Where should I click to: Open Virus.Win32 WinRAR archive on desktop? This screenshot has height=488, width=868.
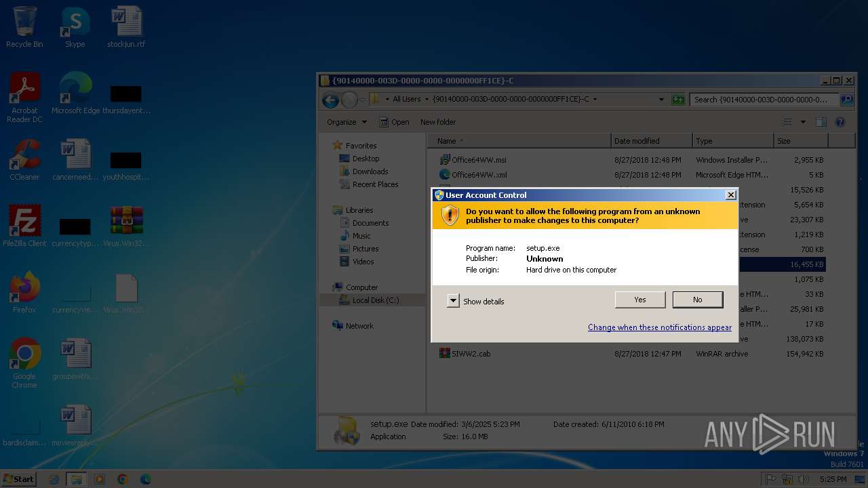[x=126, y=226]
